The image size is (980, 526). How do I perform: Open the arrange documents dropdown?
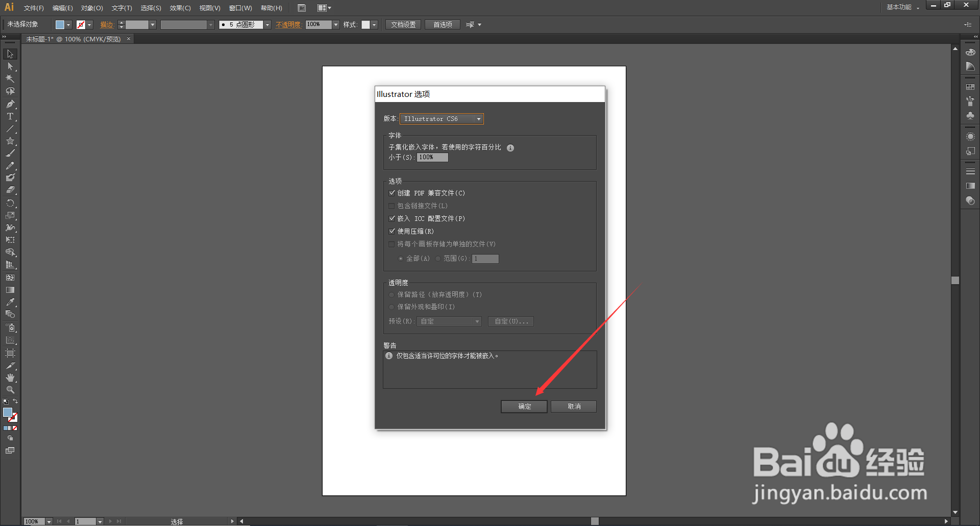pos(324,8)
